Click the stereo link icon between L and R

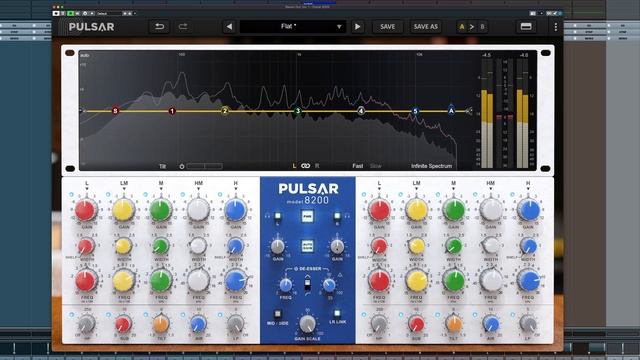click(305, 166)
